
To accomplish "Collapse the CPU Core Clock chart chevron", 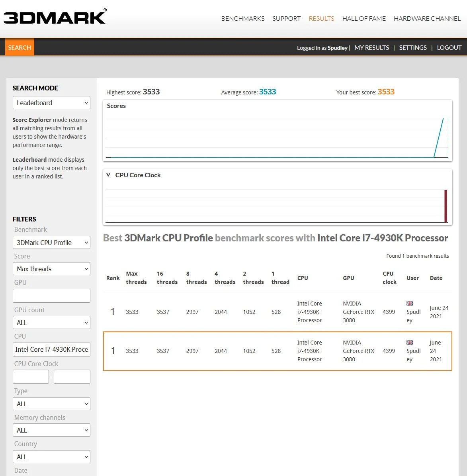I will (108, 175).
